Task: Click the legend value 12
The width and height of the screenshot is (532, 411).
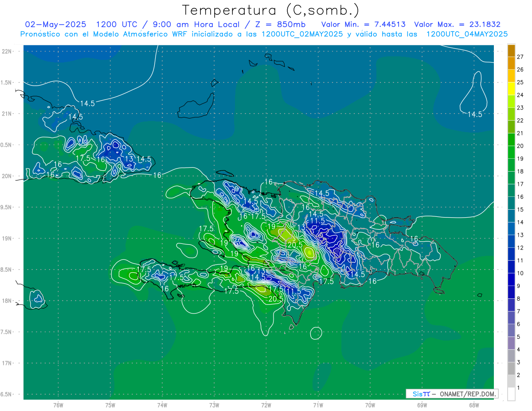Action: pyautogui.click(x=520, y=248)
